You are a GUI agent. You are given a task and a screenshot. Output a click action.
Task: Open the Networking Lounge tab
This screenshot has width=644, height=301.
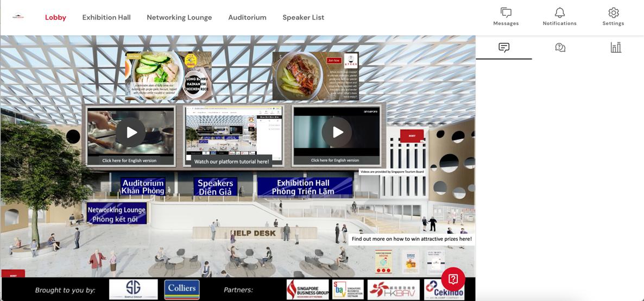(x=180, y=17)
